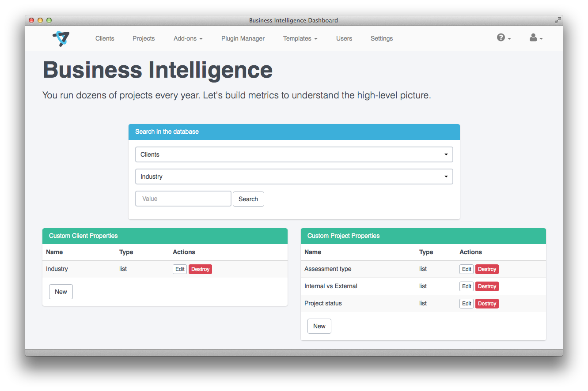
Task: Open the Users page
Action: point(344,38)
